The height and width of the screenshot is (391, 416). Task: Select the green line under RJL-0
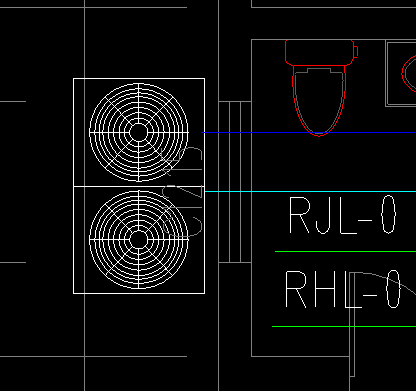click(x=345, y=252)
